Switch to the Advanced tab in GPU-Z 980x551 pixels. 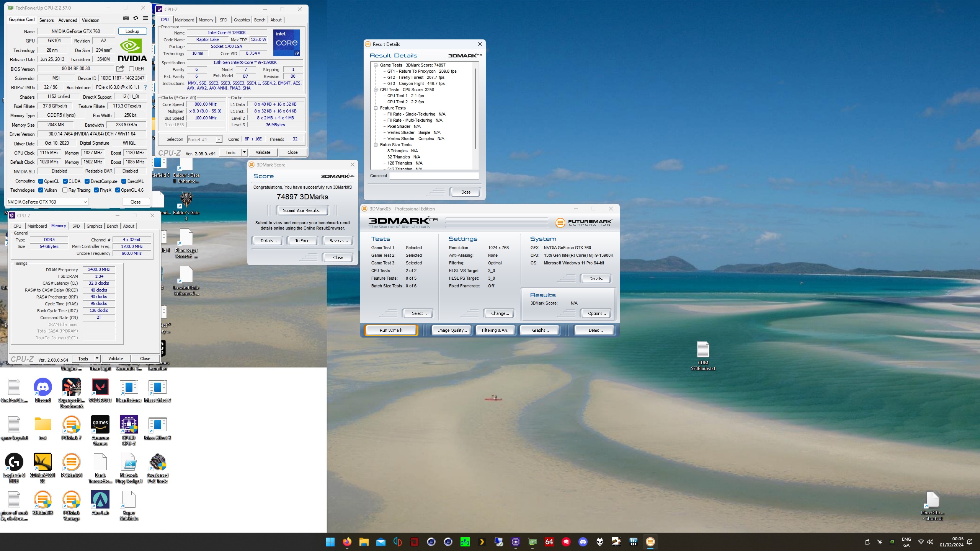(67, 20)
